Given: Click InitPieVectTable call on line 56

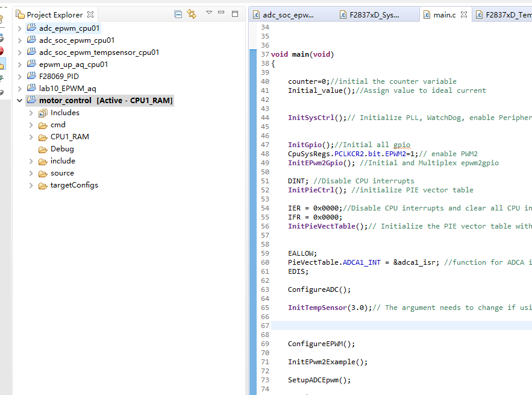Looking at the screenshot, I should 321,226.
